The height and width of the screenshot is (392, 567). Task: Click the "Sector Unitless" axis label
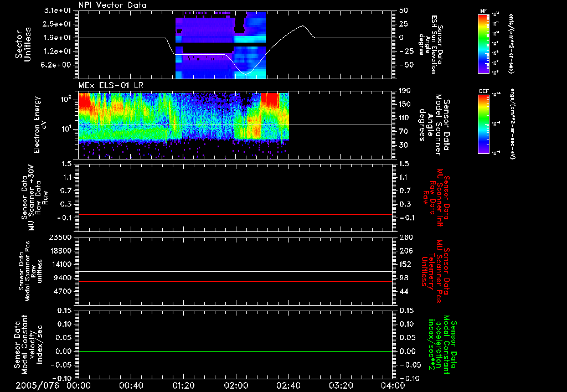[x=23, y=44]
